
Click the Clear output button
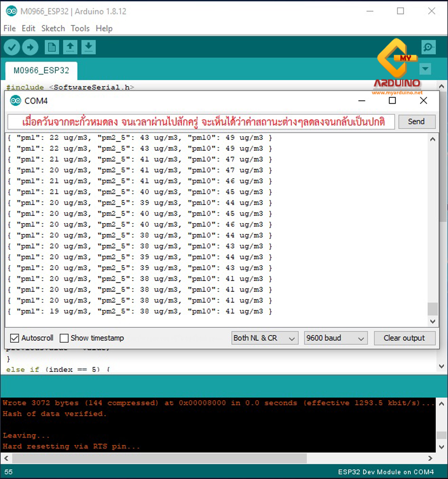point(404,338)
